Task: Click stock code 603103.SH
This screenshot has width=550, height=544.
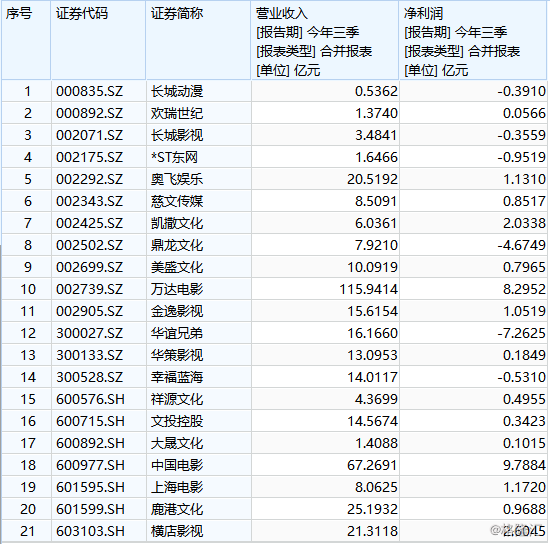Action: (x=98, y=531)
